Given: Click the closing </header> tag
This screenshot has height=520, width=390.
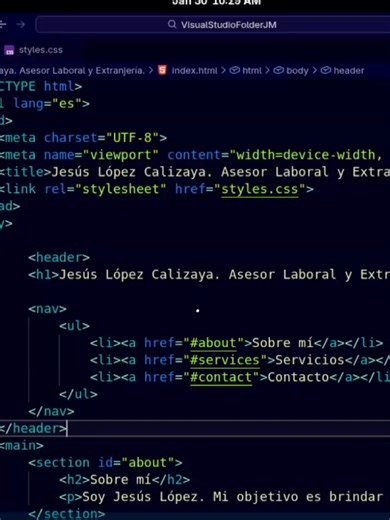Looking at the screenshot, I should (x=33, y=428).
